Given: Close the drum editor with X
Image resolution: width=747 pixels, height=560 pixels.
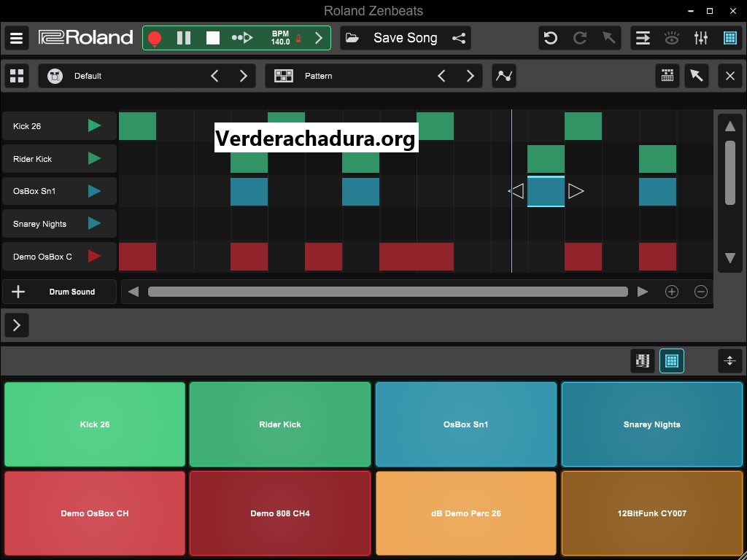Looking at the screenshot, I should click(729, 76).
